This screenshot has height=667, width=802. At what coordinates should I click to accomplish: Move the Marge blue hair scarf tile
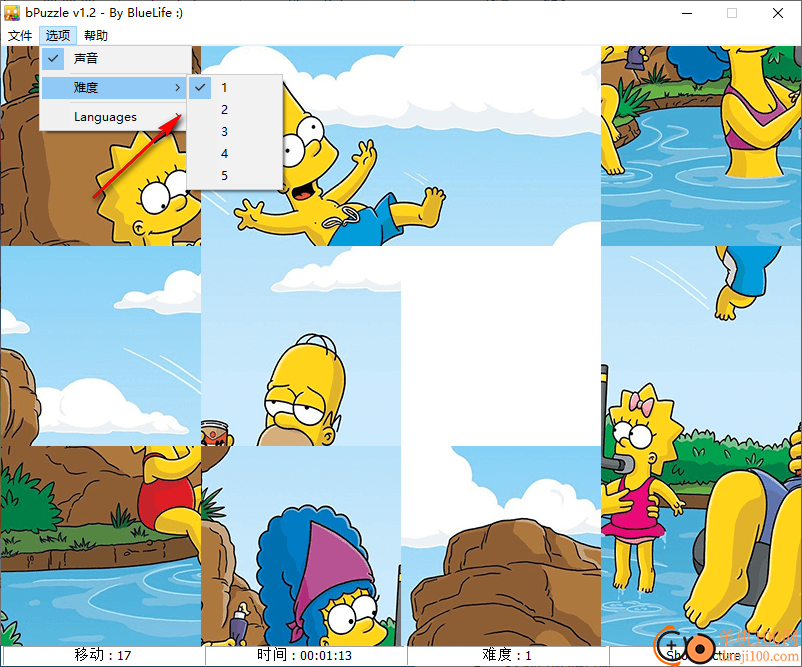click(x=301, y=546)
